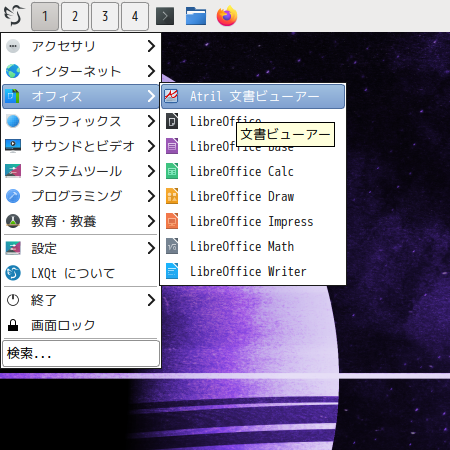Switch to desktop workspace 1
Screen dimensions: 450x450
(x=45, y=16)
